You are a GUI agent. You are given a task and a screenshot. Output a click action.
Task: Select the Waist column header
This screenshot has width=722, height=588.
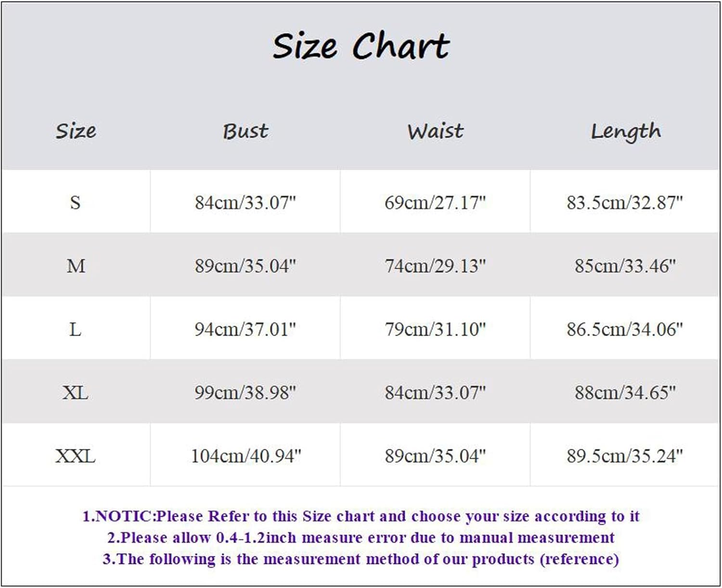(435, 131)
